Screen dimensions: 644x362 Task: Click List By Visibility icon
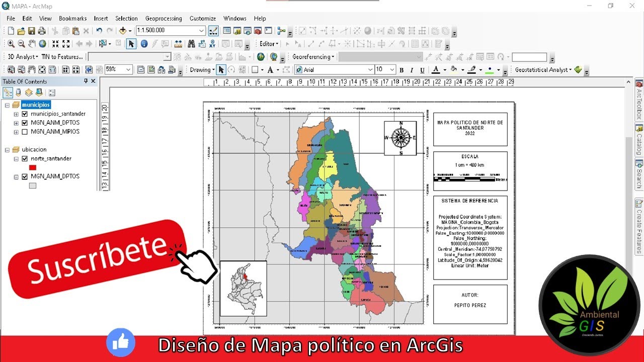pyautogui.click(x=29, y=93)
